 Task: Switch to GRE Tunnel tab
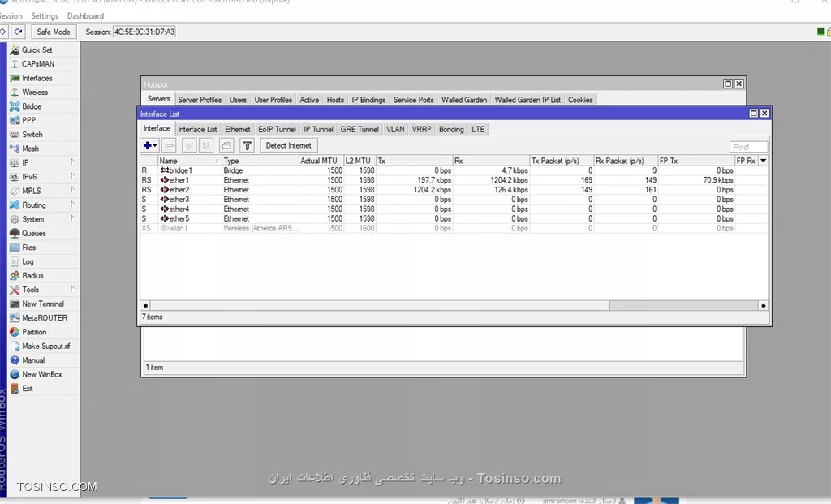tap(360, 129)
